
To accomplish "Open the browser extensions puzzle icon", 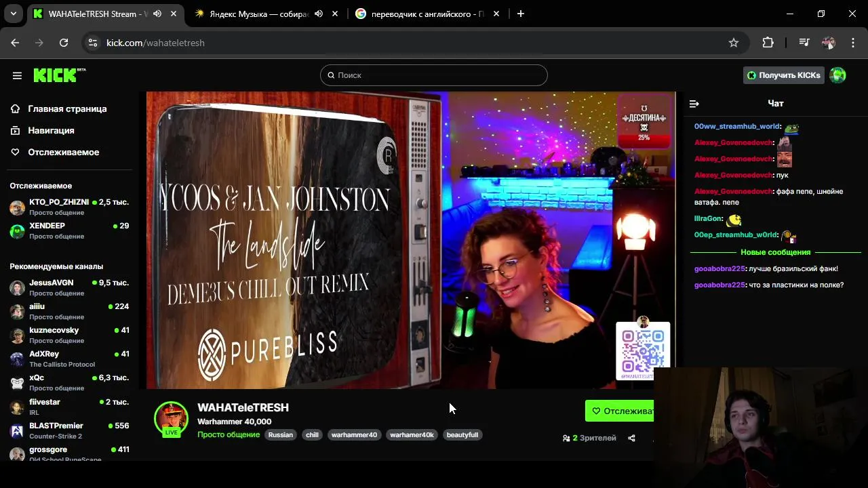I will [x=768, y=43].
